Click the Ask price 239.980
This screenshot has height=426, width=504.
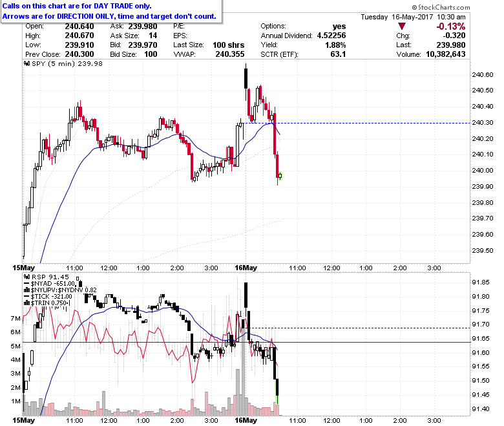143,27
